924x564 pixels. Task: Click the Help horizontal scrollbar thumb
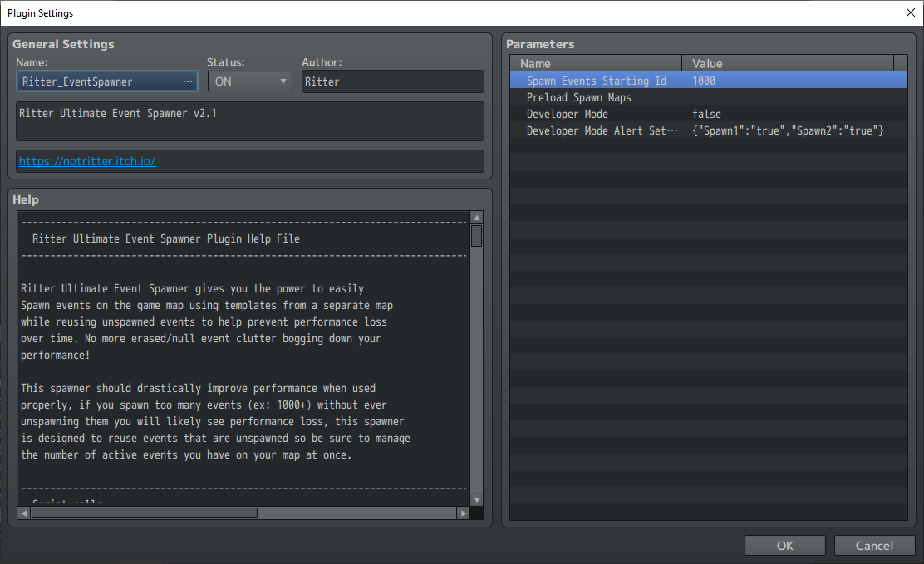[145, 513]
